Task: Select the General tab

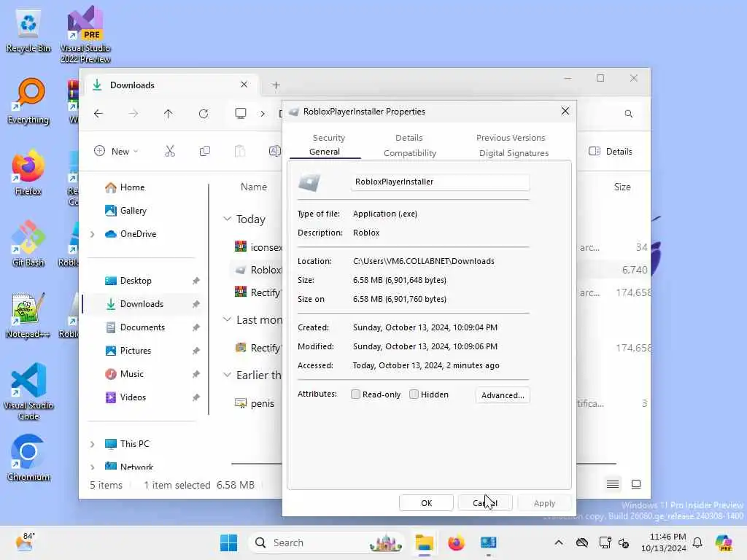Action: point(325,152)
